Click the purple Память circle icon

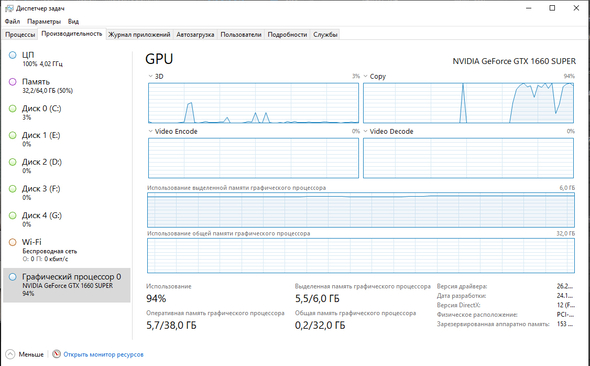(x=12, y=82)
